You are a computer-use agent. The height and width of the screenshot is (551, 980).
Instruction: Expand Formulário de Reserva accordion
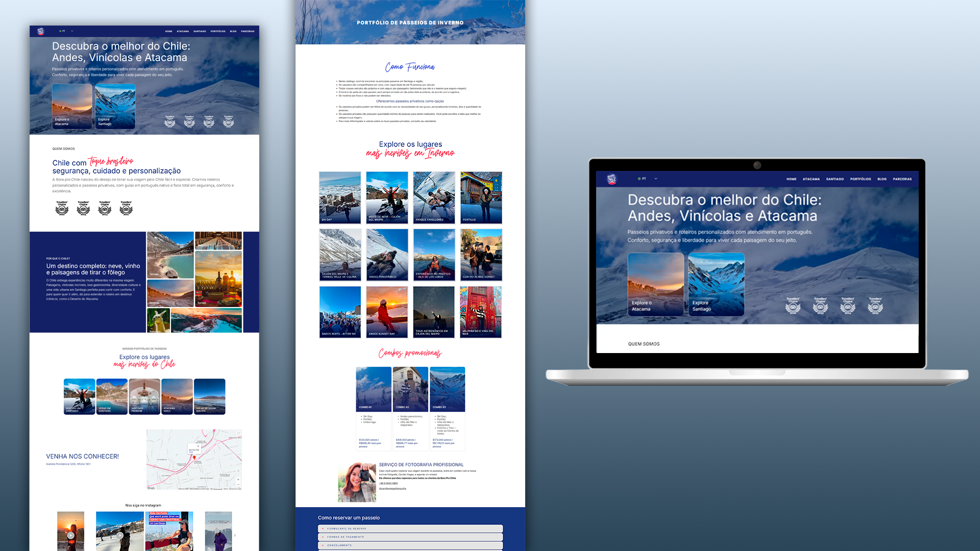410,529
